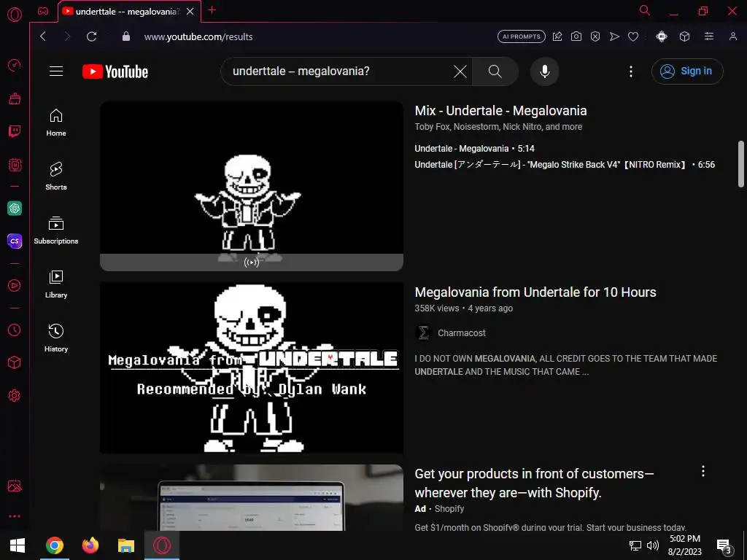This screenshot has height=560, width=747.
Task: Click the AI PROMPTS button
Action: pyautogui.click(x=521, y=36)
